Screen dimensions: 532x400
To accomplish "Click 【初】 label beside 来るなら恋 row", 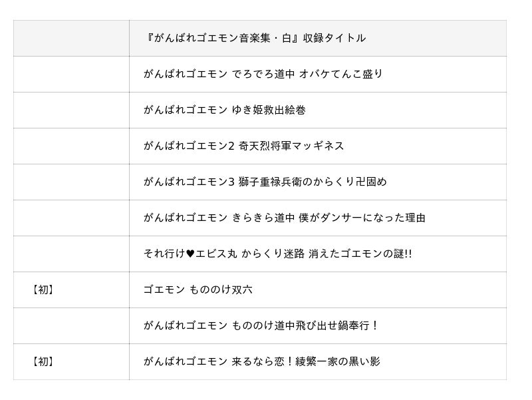I will pos(43,362).
